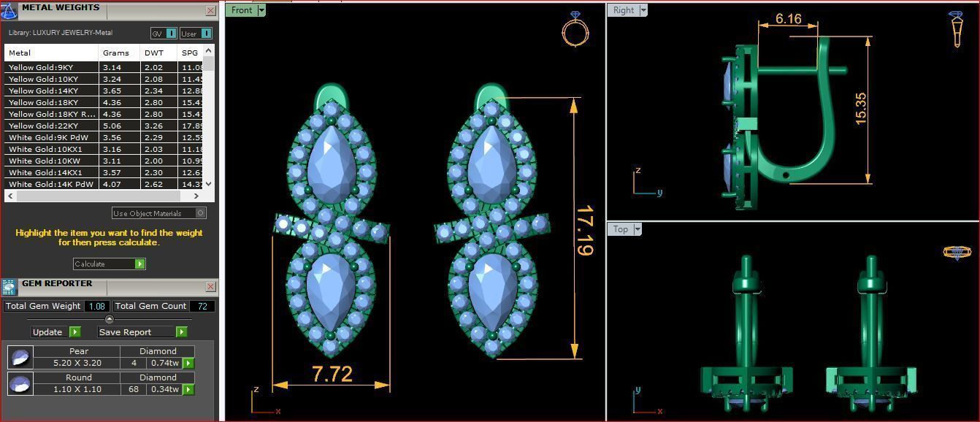This screenshot has height=422, width=980.
Task: Click green arrow beside Save Report
Action: (181, 331)
